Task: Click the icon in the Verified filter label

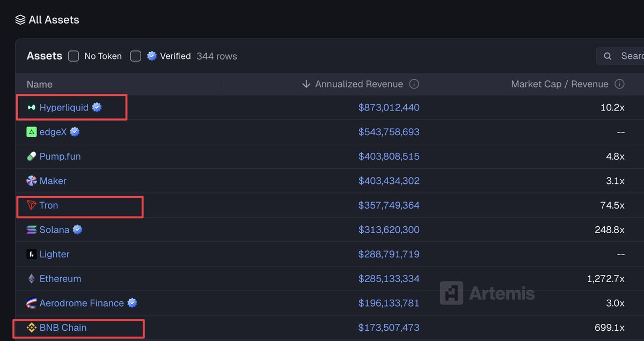Action: (152, 56)
